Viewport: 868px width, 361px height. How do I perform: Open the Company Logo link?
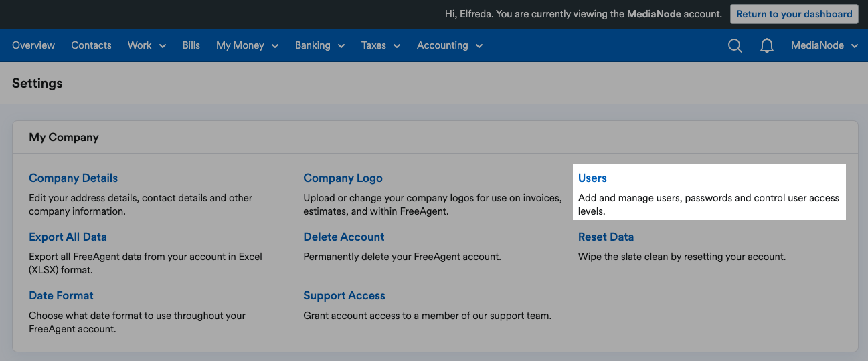(343, 178)
